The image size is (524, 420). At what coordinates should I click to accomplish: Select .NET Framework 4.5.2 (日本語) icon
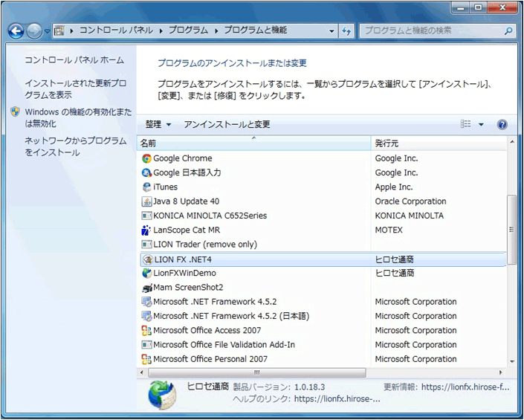146,317
